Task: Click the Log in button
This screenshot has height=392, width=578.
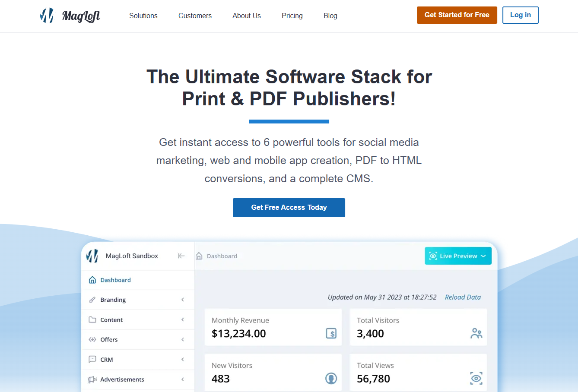Action: tap(521, 15)
